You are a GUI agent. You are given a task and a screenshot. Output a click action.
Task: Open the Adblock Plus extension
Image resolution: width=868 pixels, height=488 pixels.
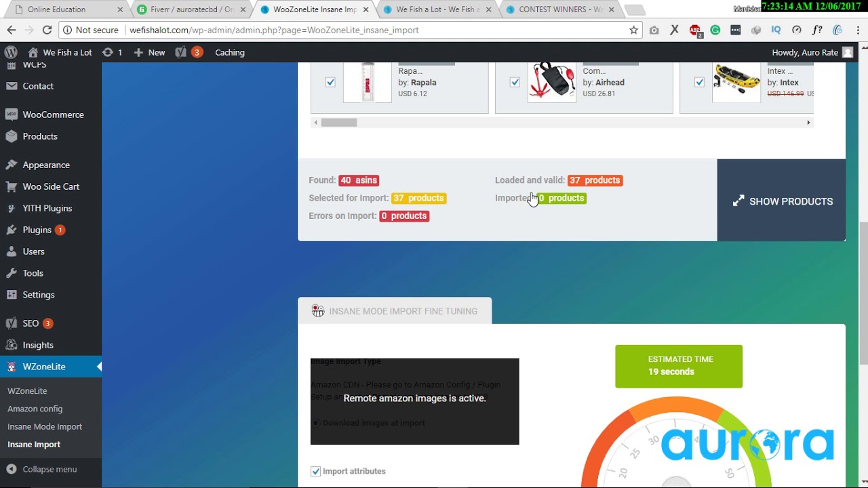pos(695,30)
